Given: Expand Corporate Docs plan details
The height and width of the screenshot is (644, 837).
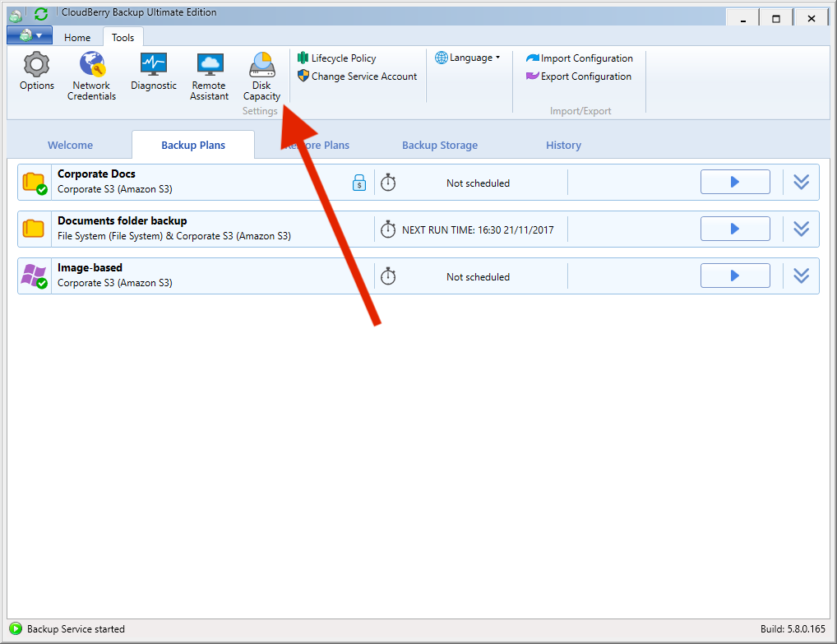Looking at the screenshot, I should 802,182.
